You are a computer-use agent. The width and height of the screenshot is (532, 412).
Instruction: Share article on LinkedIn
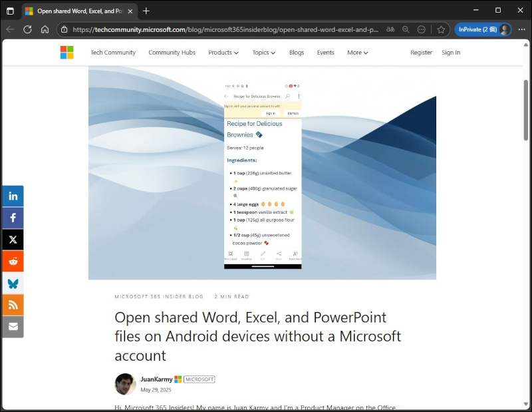[13, 196]
